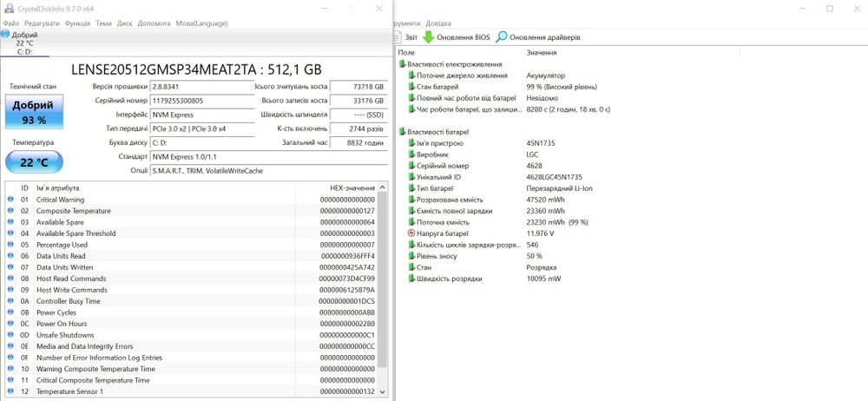Click the status orb beside Critical Warning

click(11, 200)
